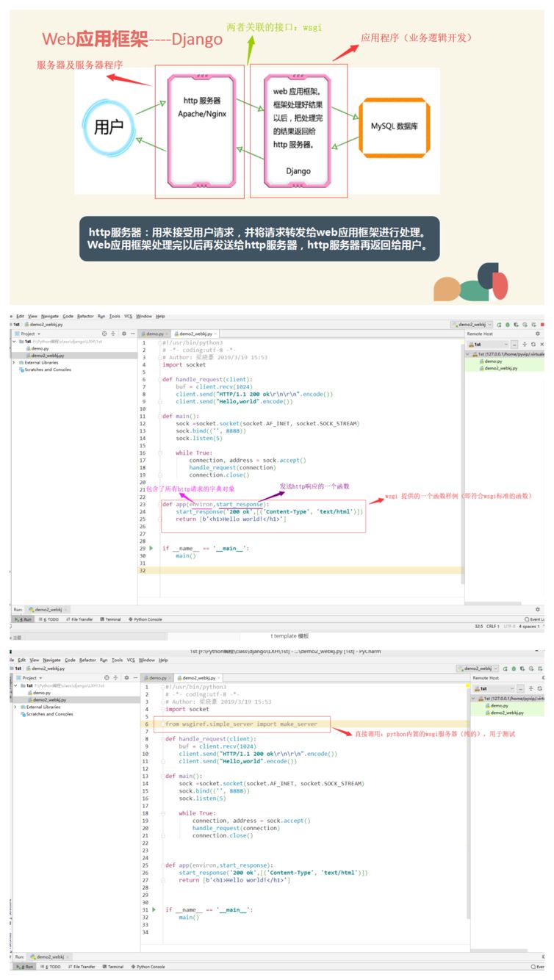Select demo2_webkj run tab in upper Run panel
This screenshot has width=554, height=980.
pos(47,610)
